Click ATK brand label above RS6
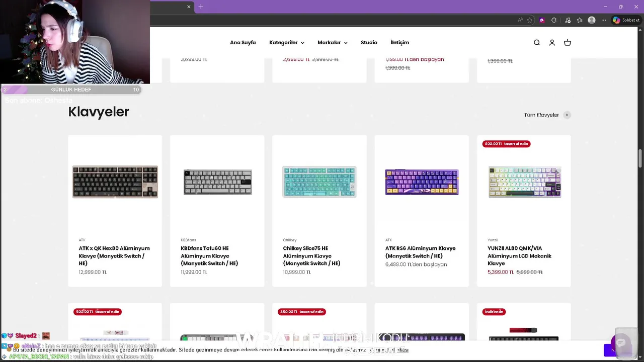This screenshot has height=362, width=644. click(x=388, y=240)
